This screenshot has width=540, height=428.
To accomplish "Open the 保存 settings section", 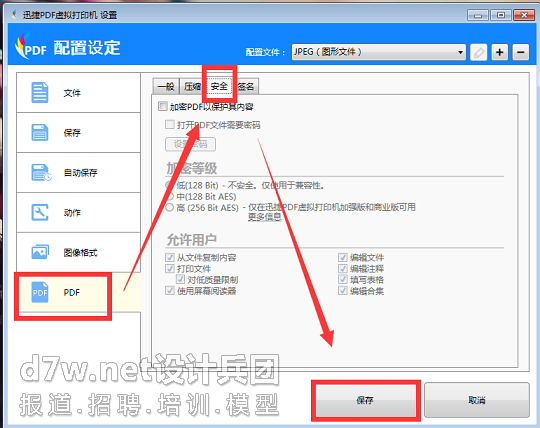I will coord(79,133).
